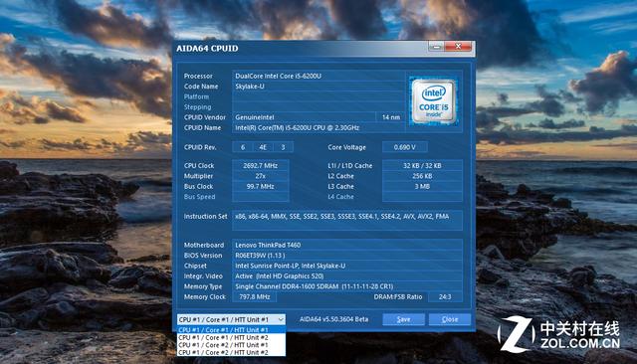Viewport: 637px width, 364px height.
Task: Click the Chipset value Intel Sunrise Point-LP
Action: pyautogui.click(x=347, y=266)
